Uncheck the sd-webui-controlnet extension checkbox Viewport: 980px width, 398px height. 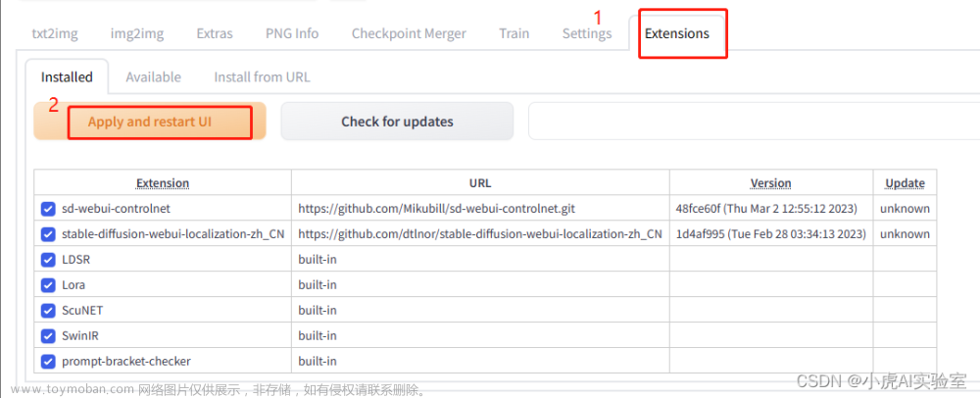coord(48,209)
